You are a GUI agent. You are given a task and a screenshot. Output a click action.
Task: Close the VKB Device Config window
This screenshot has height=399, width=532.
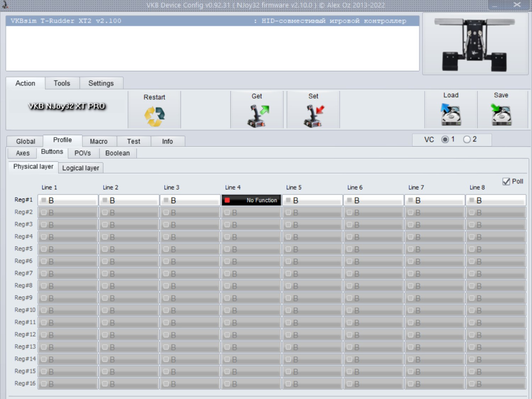pos(517,5)
